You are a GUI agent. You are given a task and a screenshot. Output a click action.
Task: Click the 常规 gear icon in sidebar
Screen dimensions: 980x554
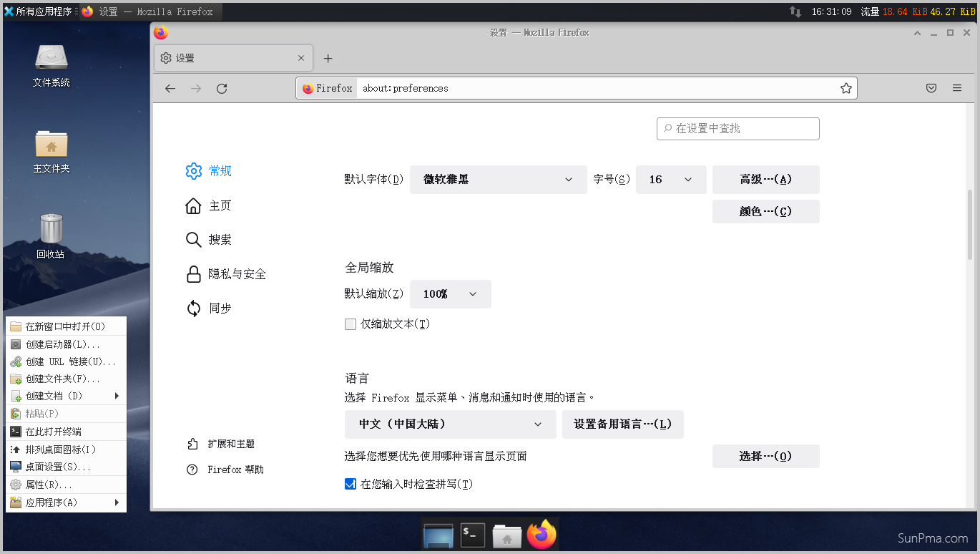(x=193, y=171)
